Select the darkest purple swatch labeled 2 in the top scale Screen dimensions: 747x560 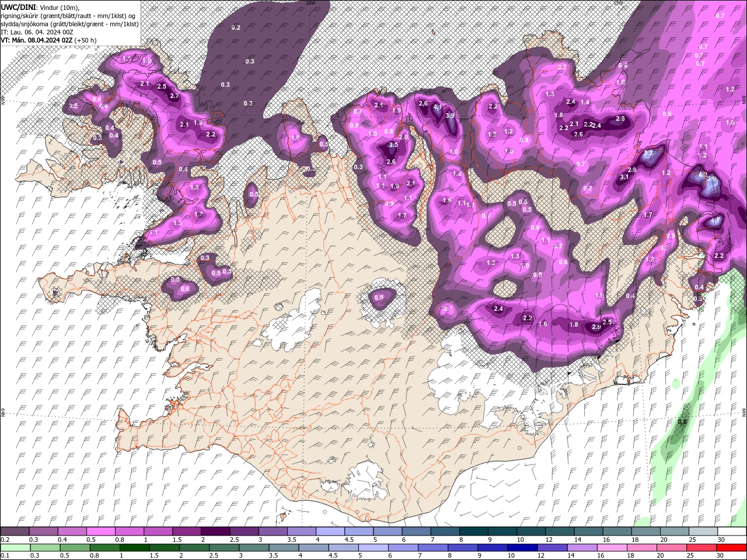[x=215, y=531]
